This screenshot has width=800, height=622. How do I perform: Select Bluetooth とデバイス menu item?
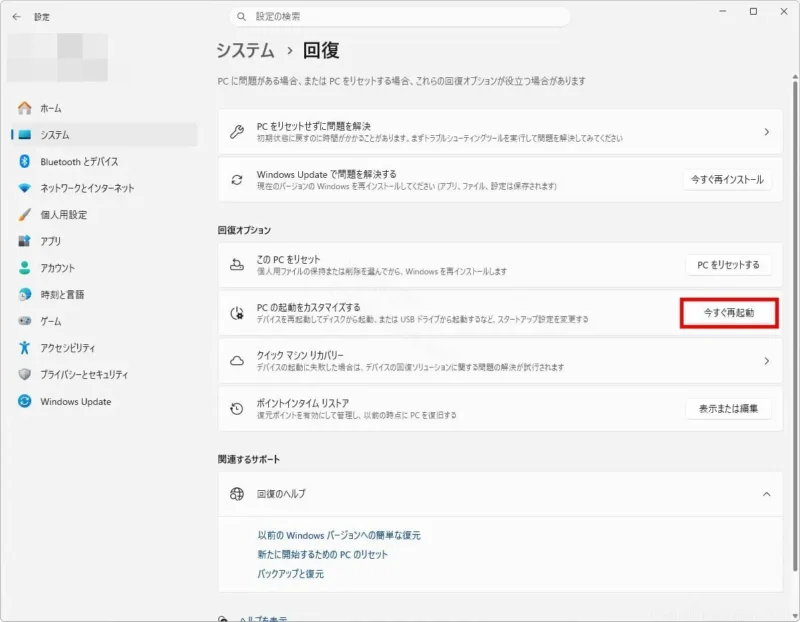(x=104, y=161)
